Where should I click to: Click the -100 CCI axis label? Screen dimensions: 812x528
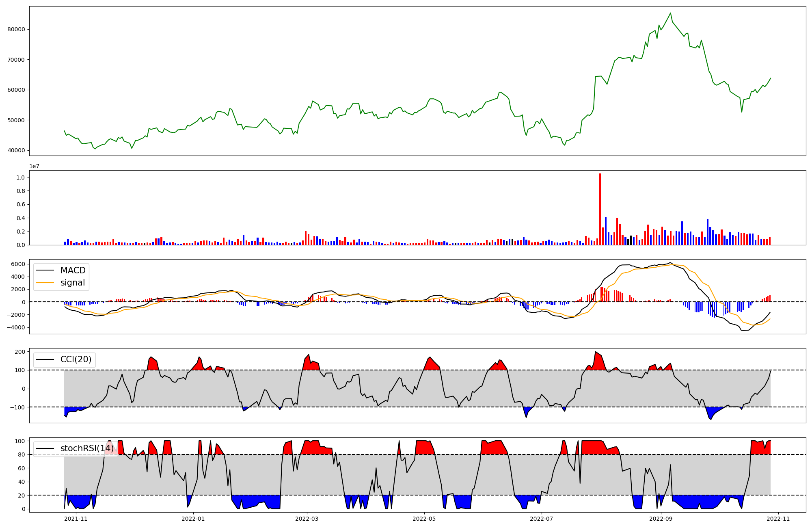click(x=18, y=407)
